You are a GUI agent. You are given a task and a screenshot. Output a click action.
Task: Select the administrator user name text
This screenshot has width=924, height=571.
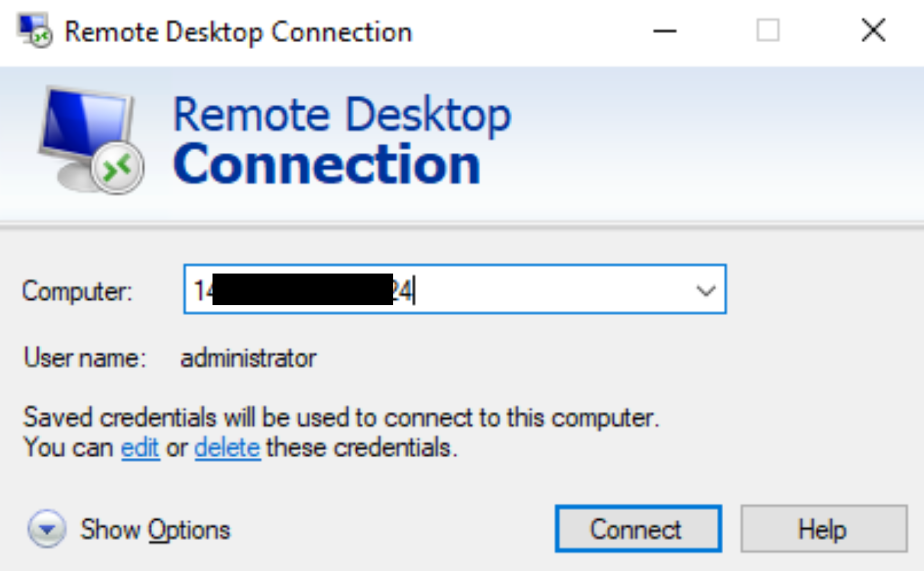247,357
